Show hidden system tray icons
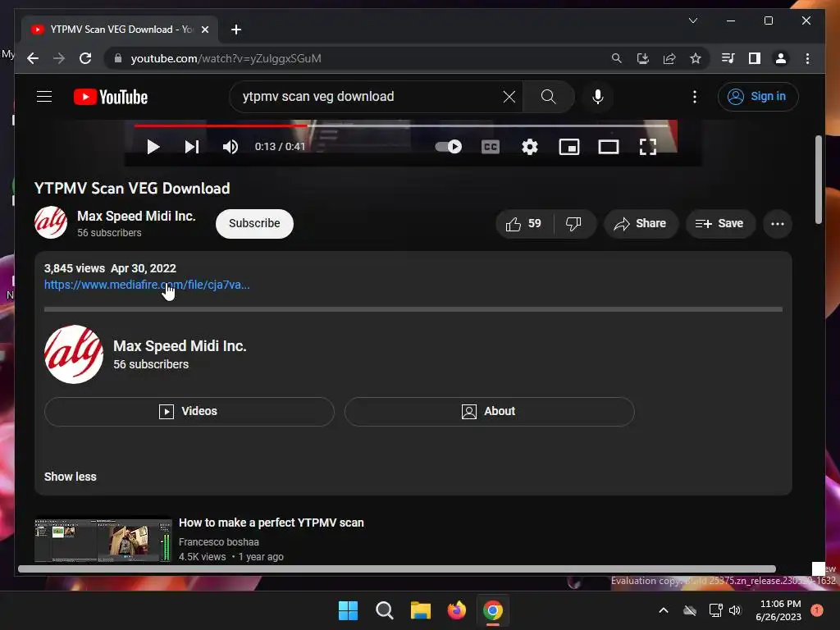This screenshot has height=630, width=840. point(663,610)
